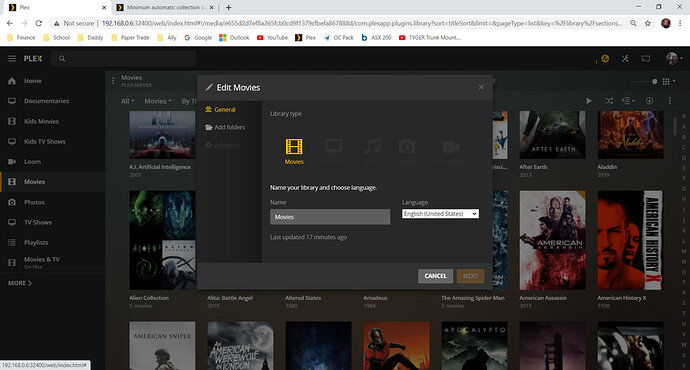Open the grid view mode dropdown
The height and width of the screenshot is (370, 690).
(669, 81)
